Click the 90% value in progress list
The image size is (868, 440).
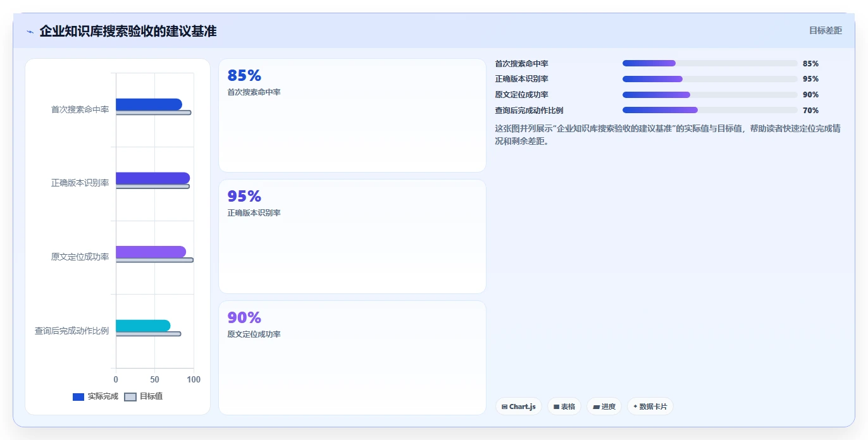(810, 95)
